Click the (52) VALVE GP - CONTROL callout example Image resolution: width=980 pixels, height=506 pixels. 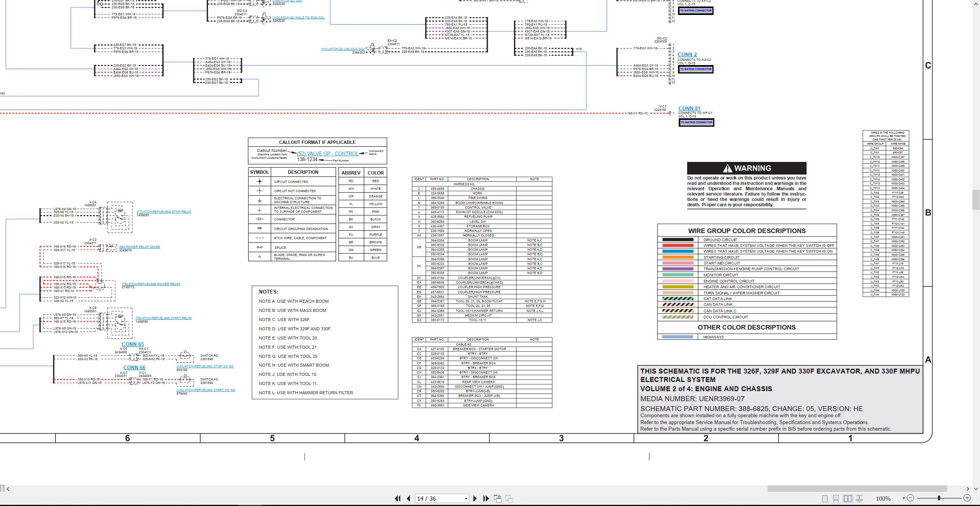(328, 153)
